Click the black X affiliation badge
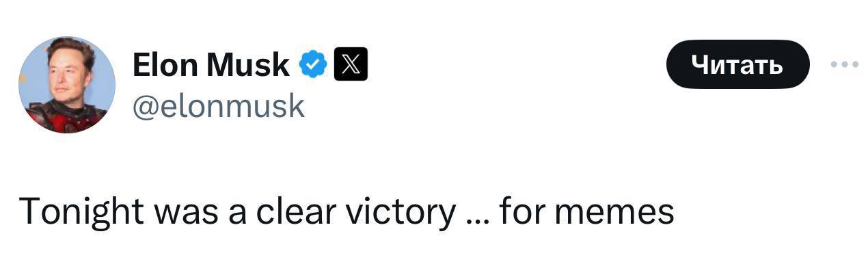Viewport: 868px width, 275px height. coord(351,66)
